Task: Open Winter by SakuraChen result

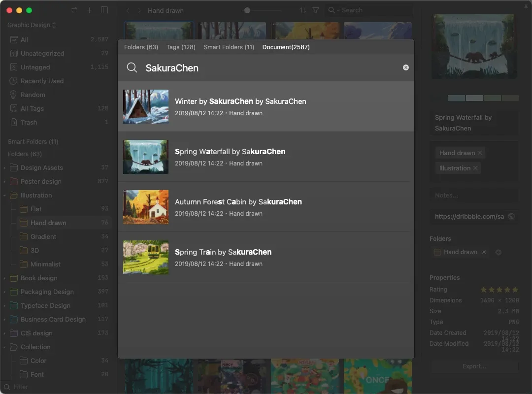Action: [266, 106]
